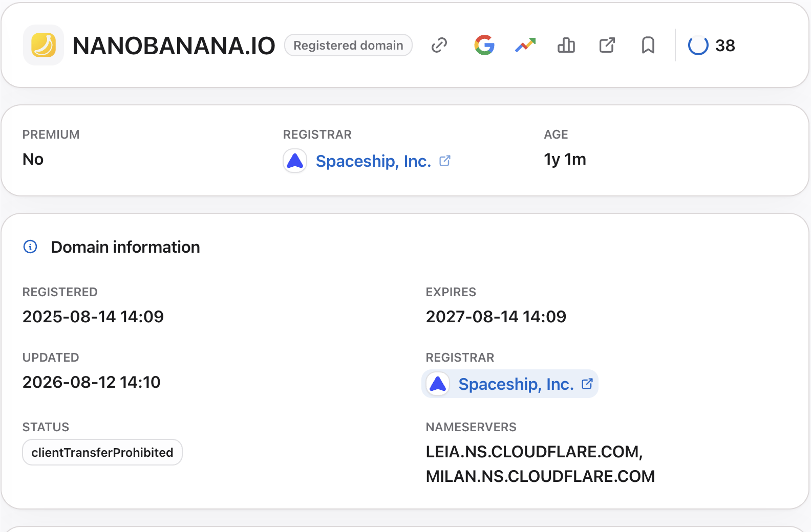Select registered date 2025-08-14 14:09
Viewport: 811px width, 532px height.
pos(93,316)
